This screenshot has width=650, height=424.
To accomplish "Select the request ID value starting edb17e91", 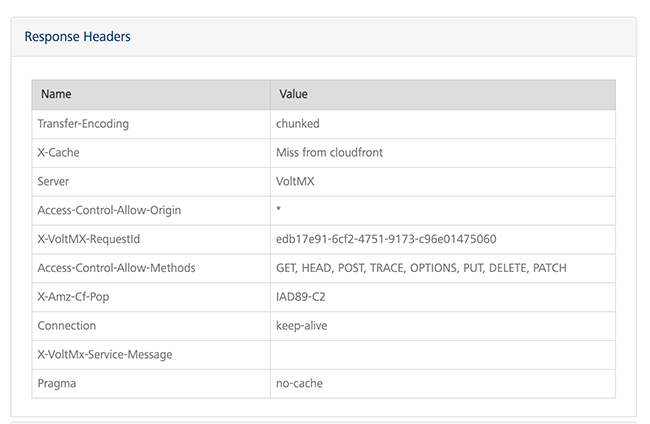I will [386, 239].
